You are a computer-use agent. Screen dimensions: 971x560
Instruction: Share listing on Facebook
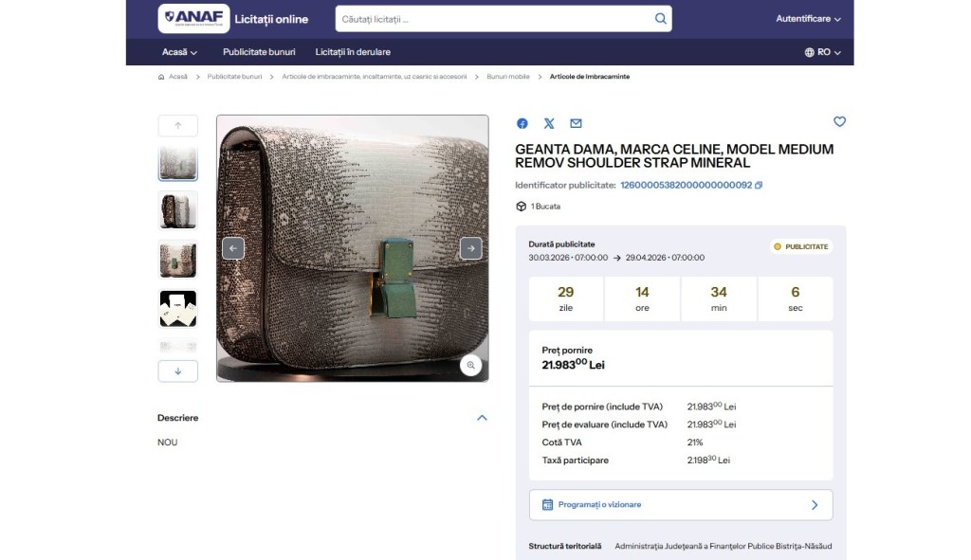pyautogui.click(x=522, y=123)
